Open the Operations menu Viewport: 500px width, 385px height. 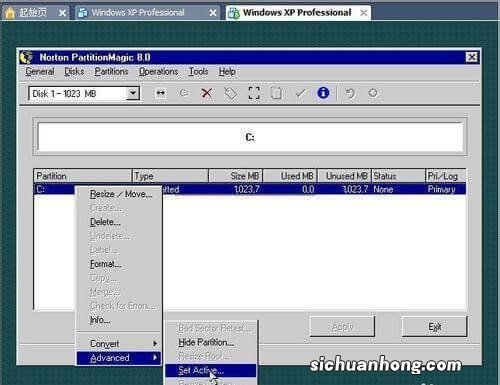[158, 72]
